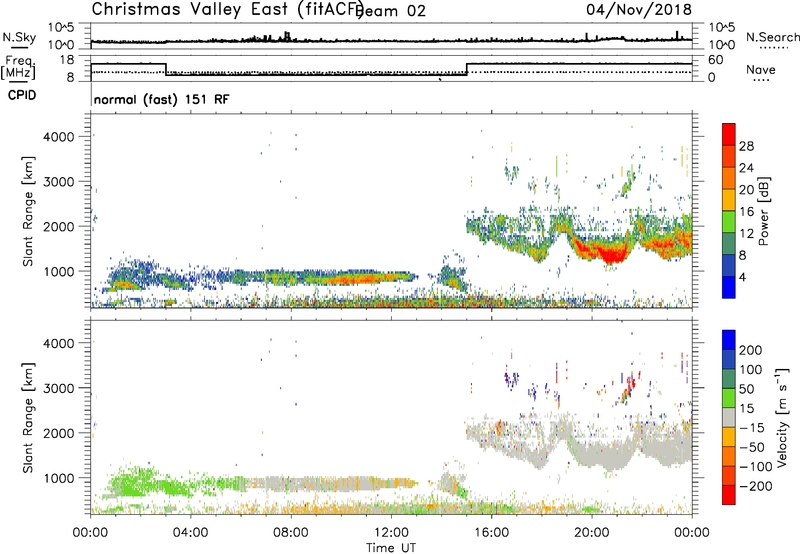Click the '16' label on the Power color bar
800x554 pixels.
pyautogui.click(x=746, y=212)
